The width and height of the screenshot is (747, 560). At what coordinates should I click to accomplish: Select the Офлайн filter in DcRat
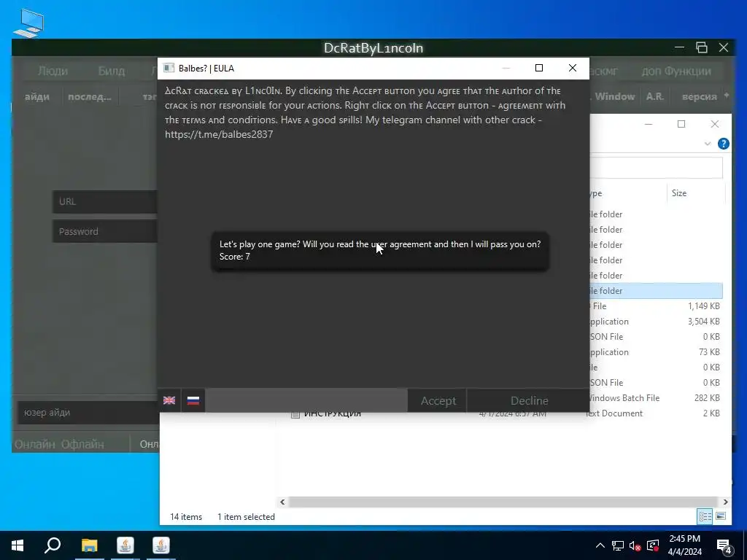point(82,444)
